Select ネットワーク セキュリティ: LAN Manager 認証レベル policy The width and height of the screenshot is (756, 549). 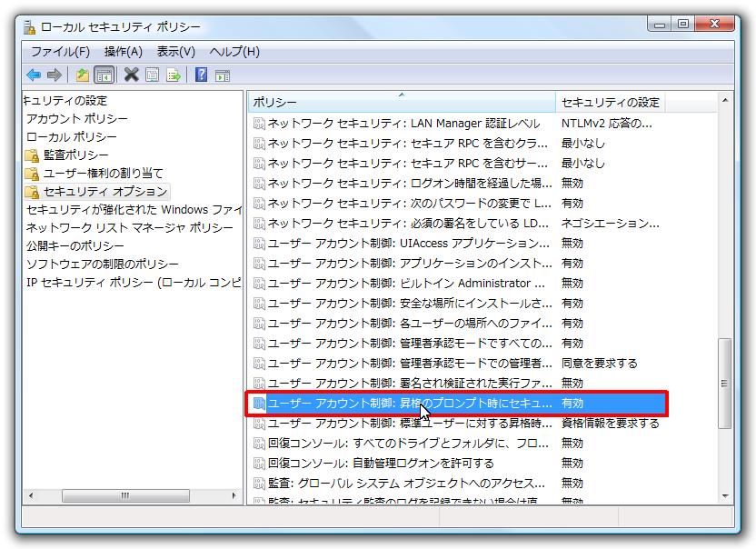[x=403, y=124]
